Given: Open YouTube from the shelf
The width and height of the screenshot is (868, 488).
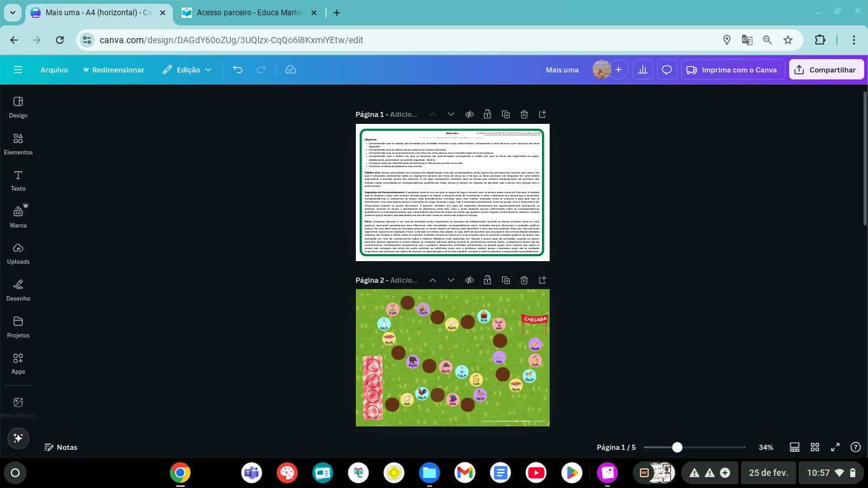Looking at the screenshot, I should (x=536, y=473).
